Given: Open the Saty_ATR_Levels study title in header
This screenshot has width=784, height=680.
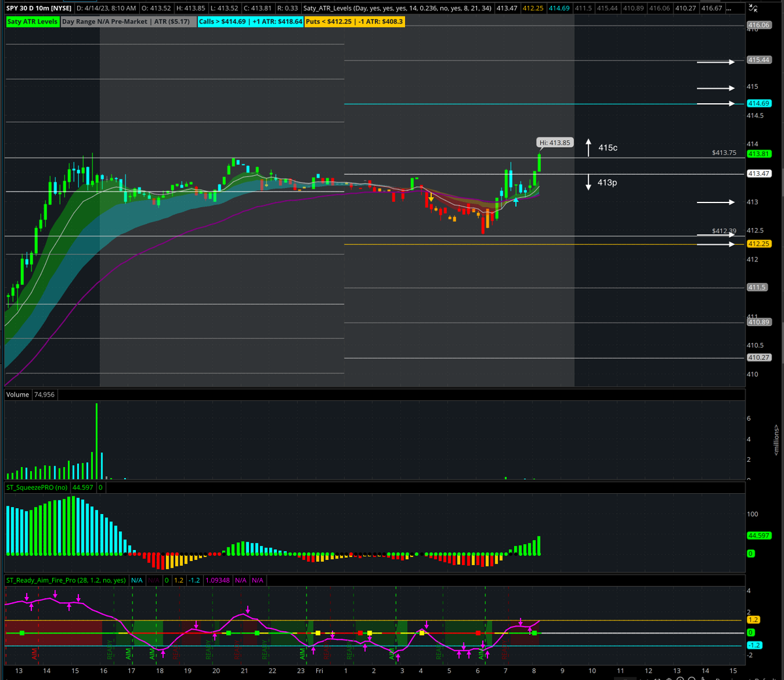Looking at the screenshot, I should coord(397,8).
